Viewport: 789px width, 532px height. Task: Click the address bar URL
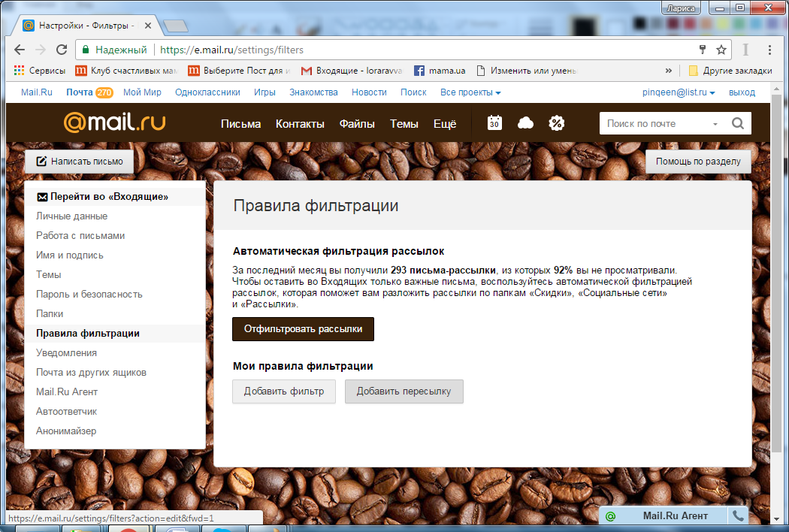point(231,50)
